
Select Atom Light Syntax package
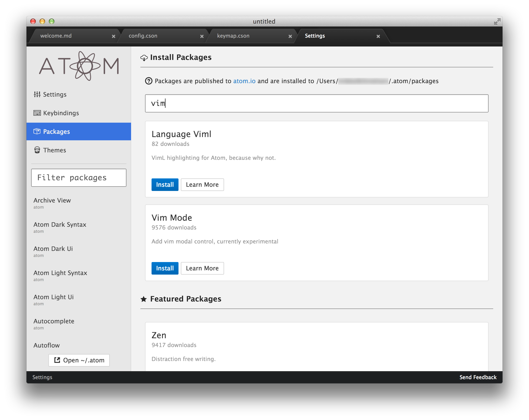pos(79,276)
